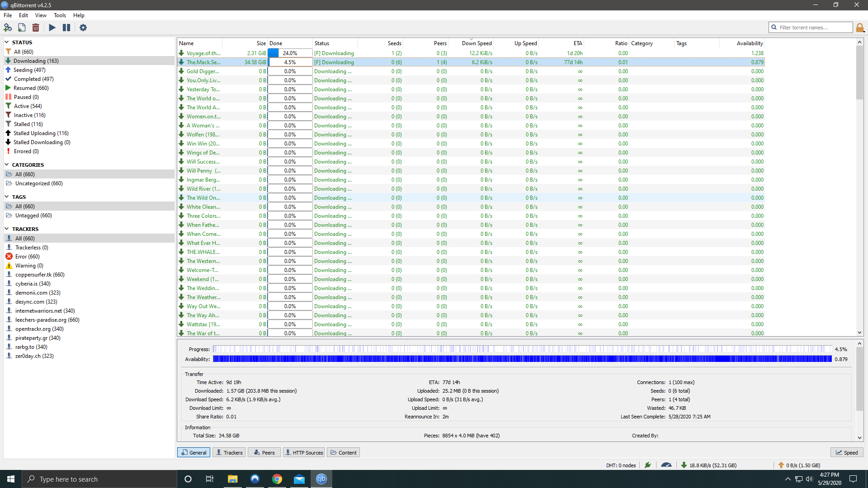Open options via the gear icon
The image size is (868, 488).
click(x=83, y=28)
